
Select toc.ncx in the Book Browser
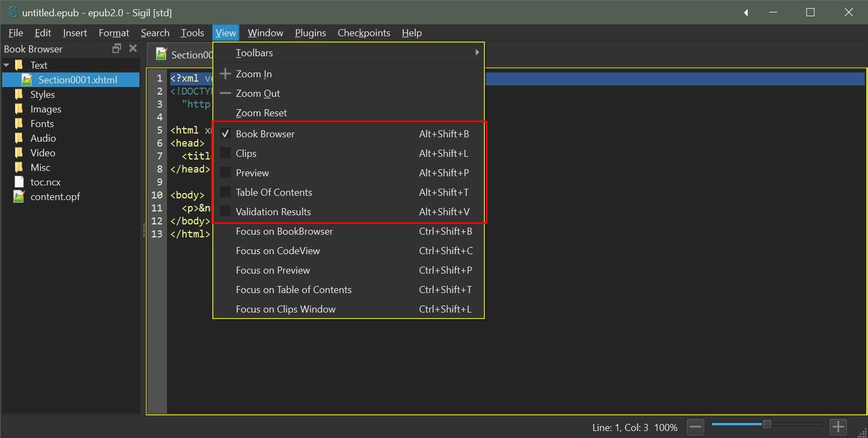pos(71,182)
